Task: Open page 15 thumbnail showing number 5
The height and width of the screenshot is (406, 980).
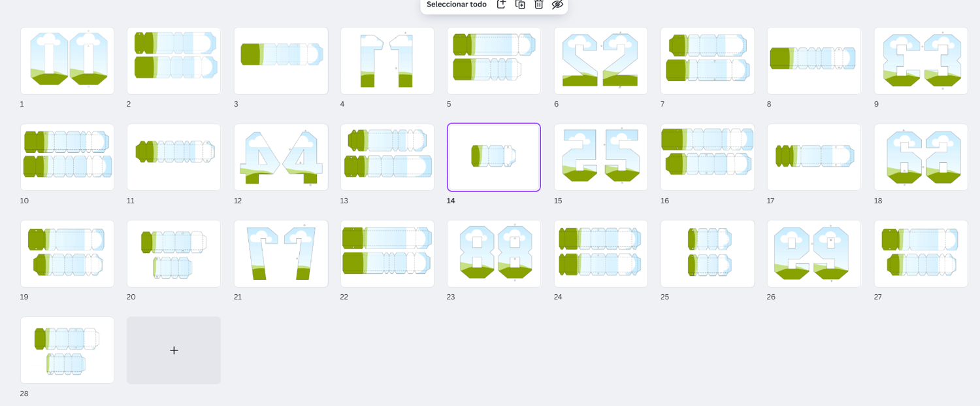Action: [601, 158]
